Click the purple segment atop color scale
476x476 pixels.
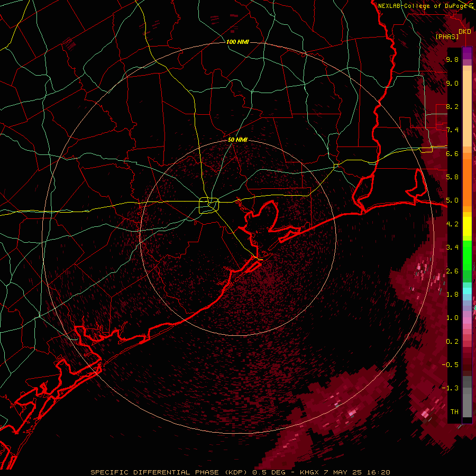coord(467,53)
